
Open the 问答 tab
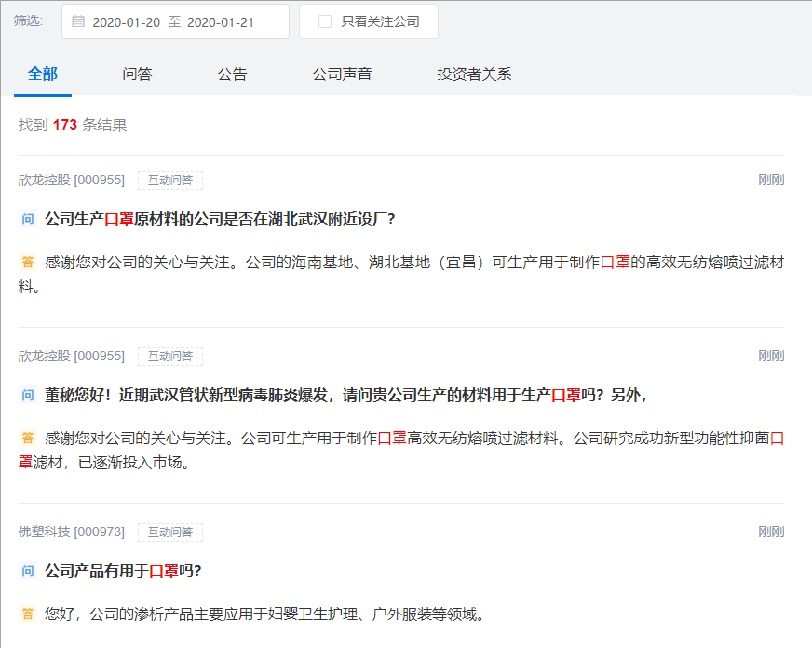tap(137, 74)
